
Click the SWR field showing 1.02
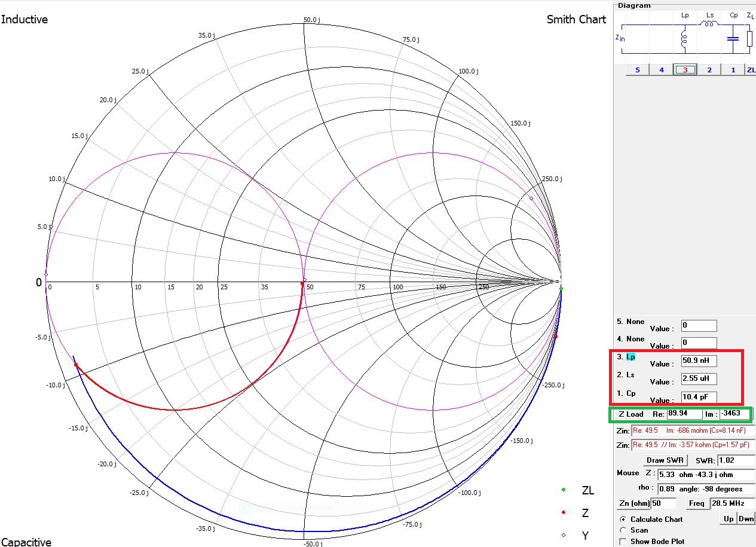735,460
